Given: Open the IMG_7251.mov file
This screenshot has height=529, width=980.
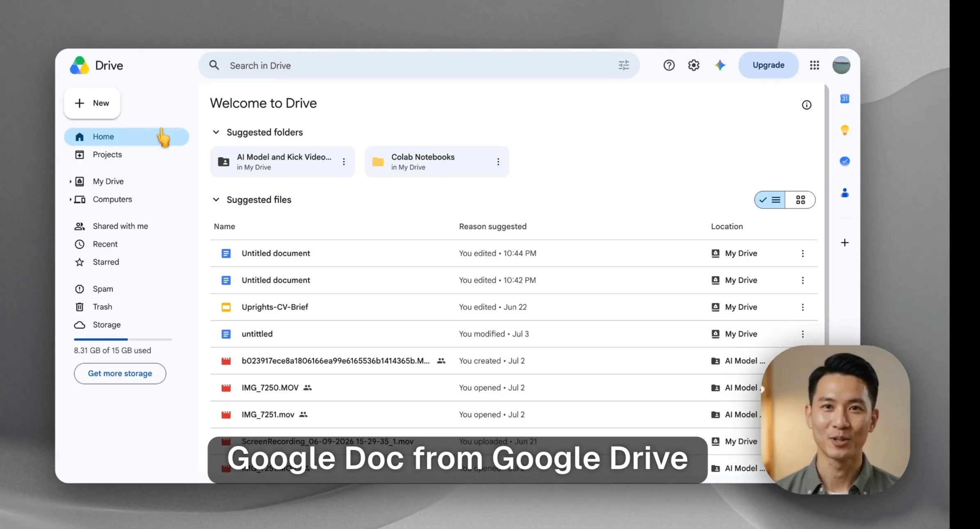Looking at the screenshot, I should click(x=268, y=415).
